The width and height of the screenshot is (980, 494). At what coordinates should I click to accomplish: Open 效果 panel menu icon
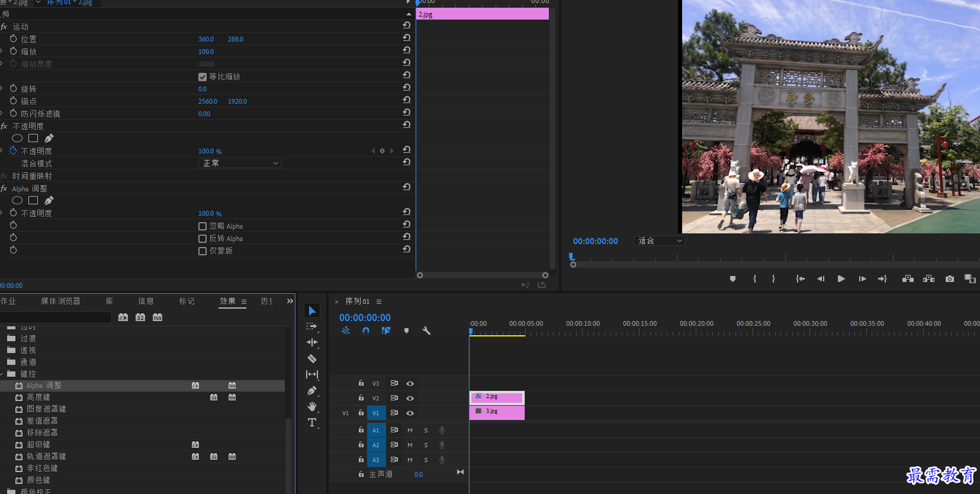244,301
